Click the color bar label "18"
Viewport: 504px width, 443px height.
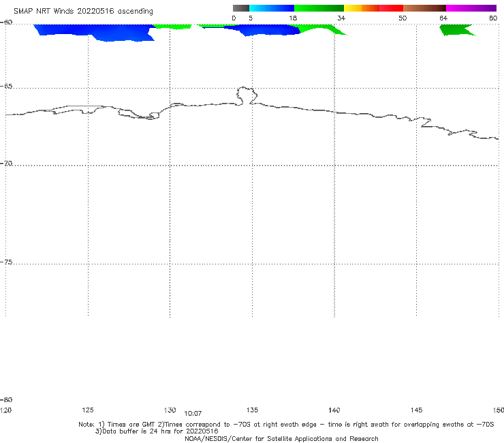pyautogui.click(x=293, y=18)
